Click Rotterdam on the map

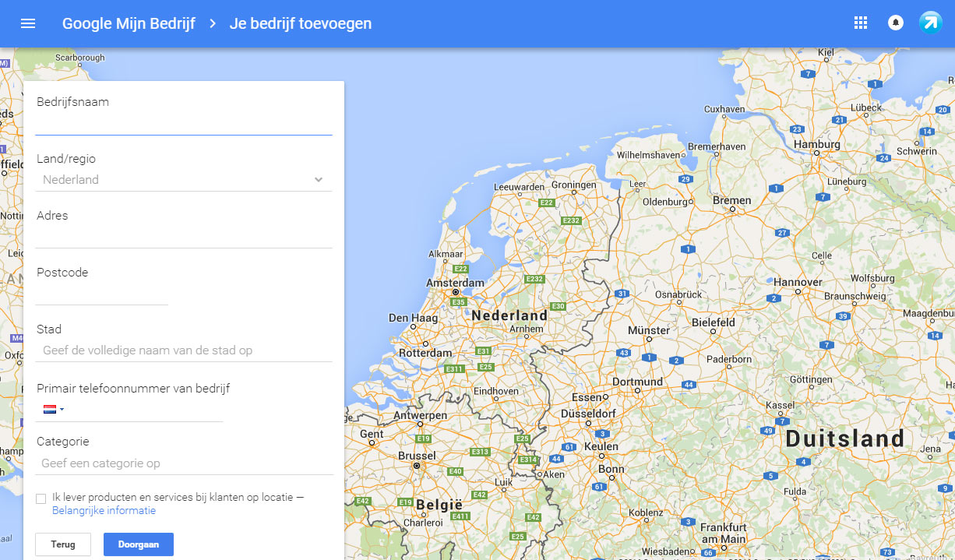point(425,353)
